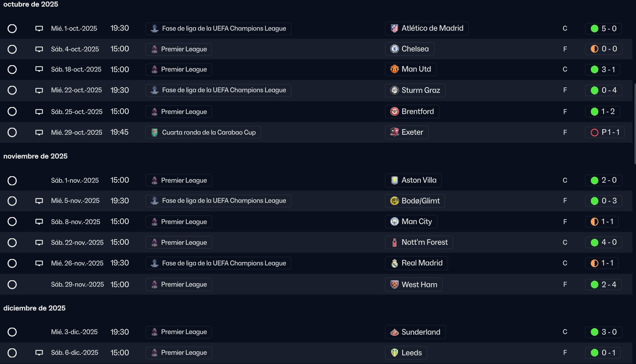
Task: Click the Real Madrid crest
Action: point(395,263)
